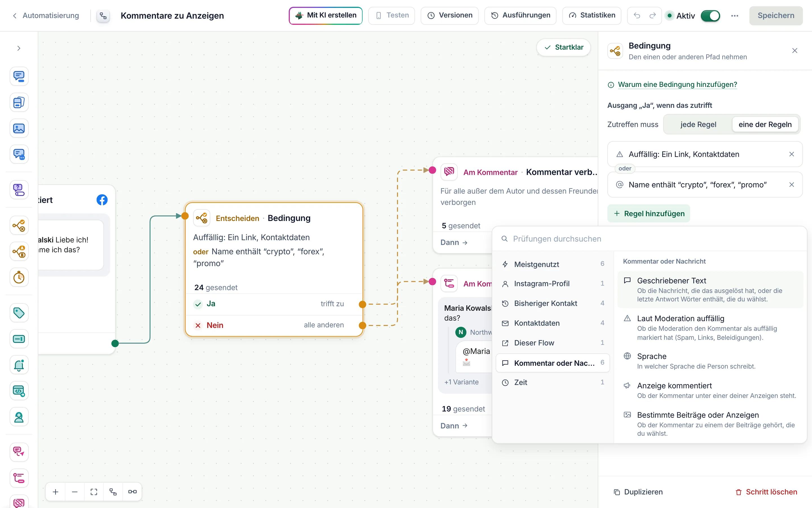Click fit-to-screen canvas icon

pos(94,492)
